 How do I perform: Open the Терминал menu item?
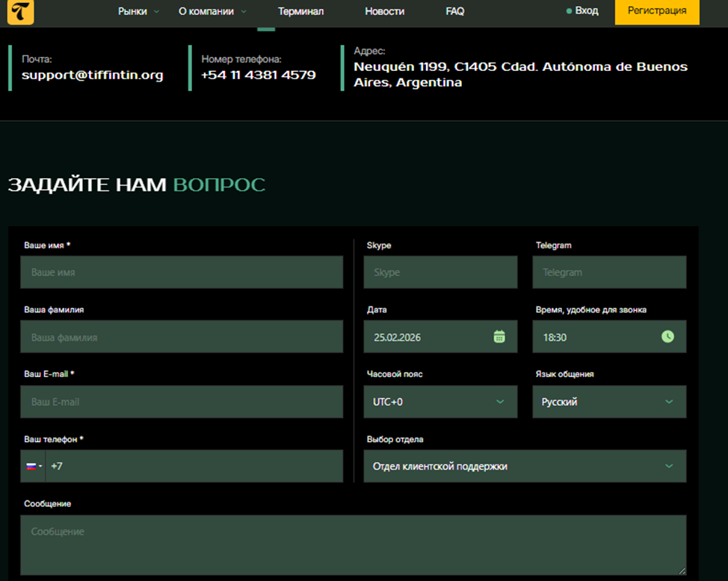click(x=300, y=11)
